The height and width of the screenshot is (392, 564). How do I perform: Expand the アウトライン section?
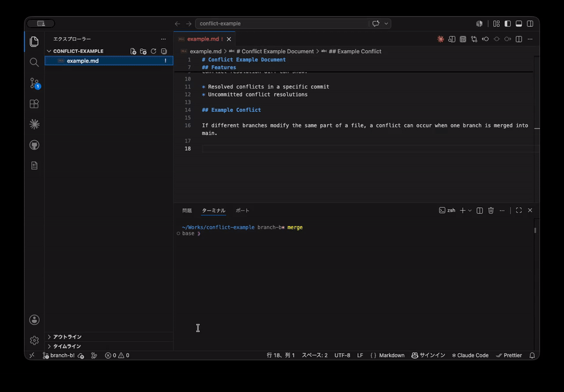[109, 337]
